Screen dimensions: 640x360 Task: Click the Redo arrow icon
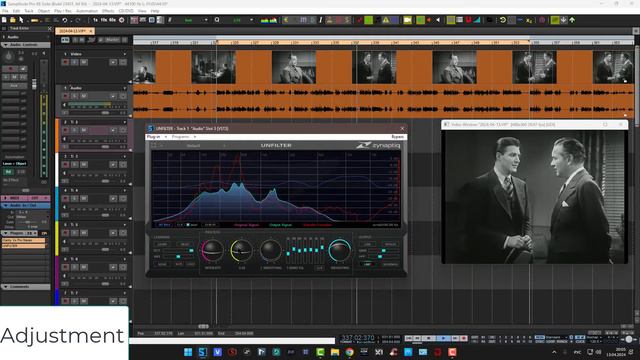coord(78,20)
